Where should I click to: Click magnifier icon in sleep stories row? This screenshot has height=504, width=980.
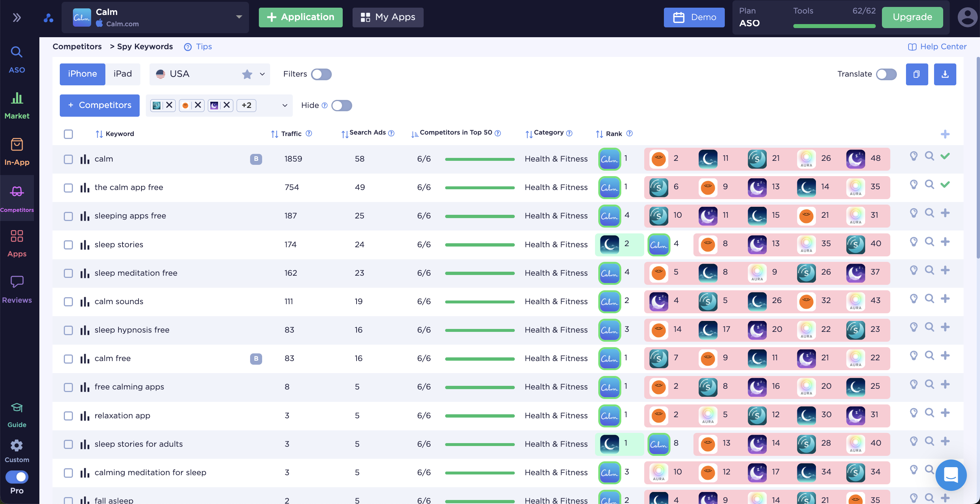point(929,242)
